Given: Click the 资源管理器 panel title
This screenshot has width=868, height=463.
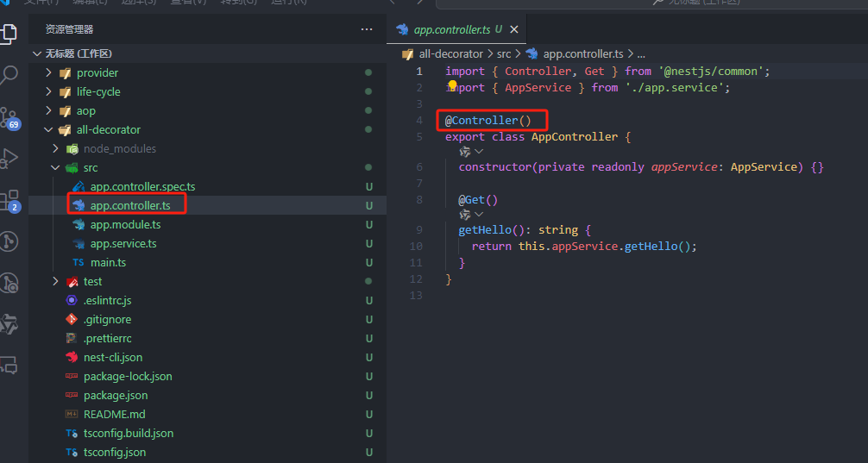Looking at the screenshot, I should (x=69, y=30).
